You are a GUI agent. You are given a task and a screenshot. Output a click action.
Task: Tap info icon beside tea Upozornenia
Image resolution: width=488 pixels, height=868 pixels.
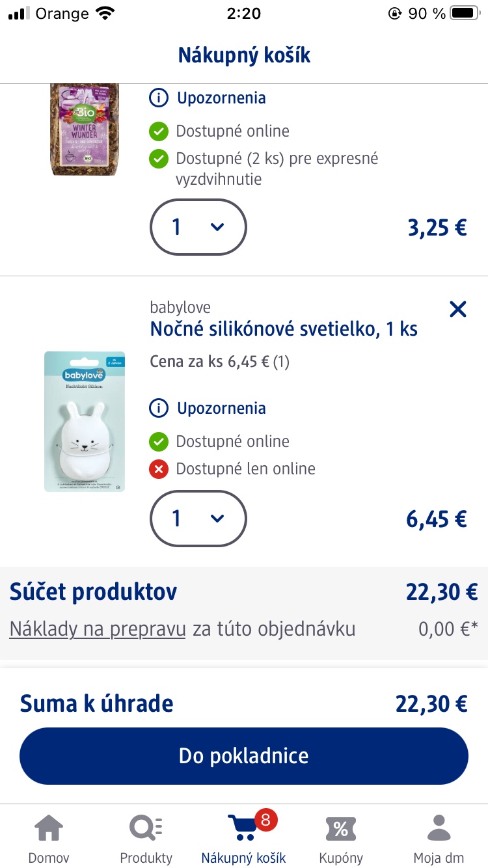point(158,98)
